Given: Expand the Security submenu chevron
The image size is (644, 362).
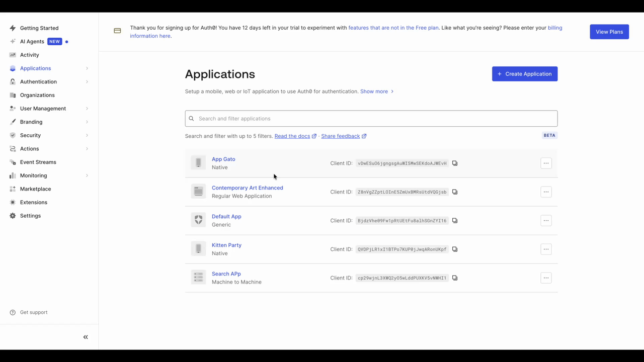Looking at the screenshot, I should (87, 135).
